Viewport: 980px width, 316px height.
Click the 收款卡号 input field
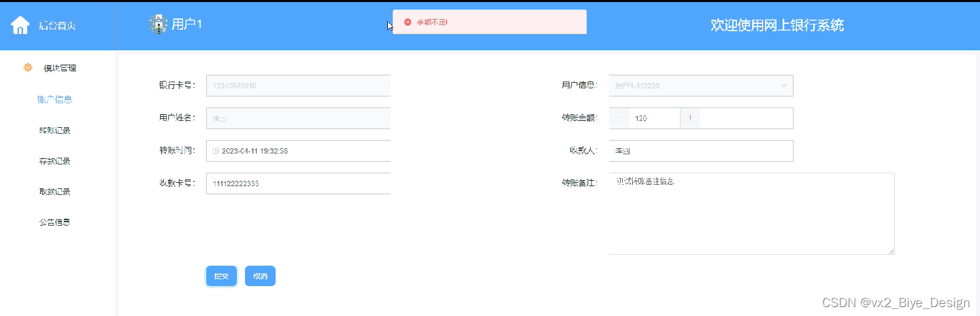[x=299, y=183]
